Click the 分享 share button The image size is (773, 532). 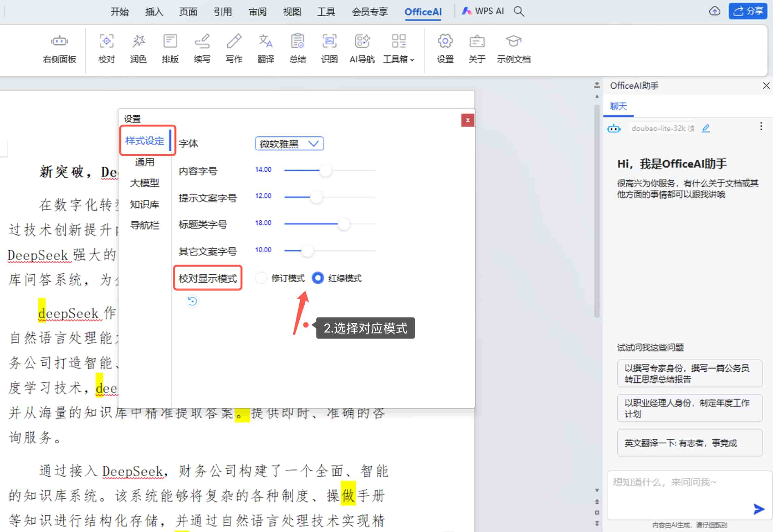point(748,11)
